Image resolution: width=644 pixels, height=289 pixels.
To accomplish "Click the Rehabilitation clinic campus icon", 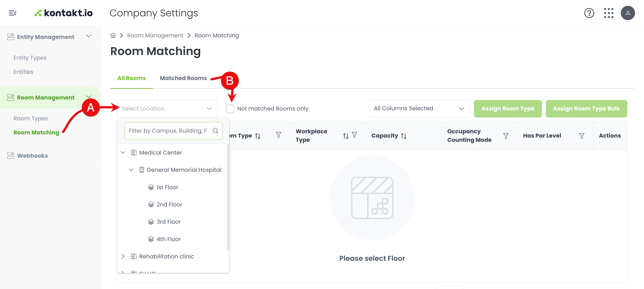I will (x=134, y=256).
